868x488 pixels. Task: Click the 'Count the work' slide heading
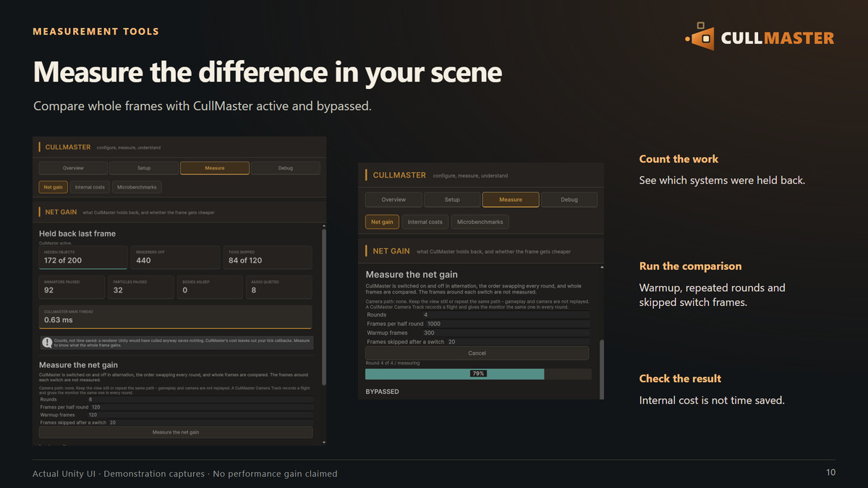[678, 159]
